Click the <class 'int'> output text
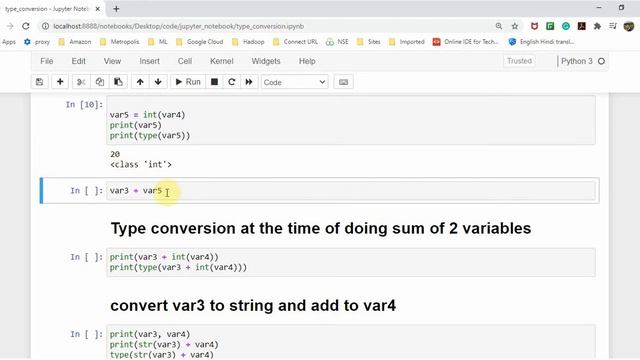This screenshot has width=640, height=360. [141, 164]
